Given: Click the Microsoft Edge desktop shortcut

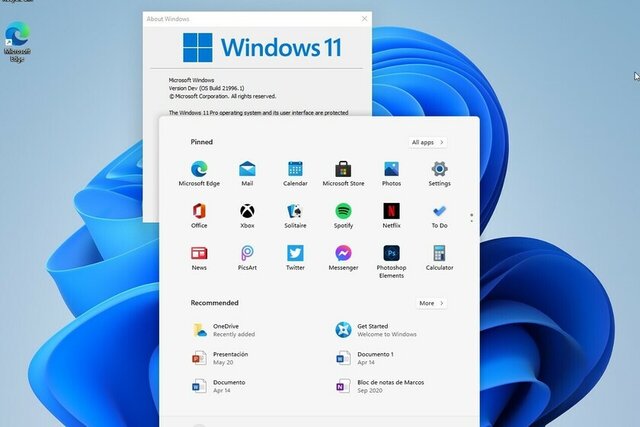Looking at the screenshot, I should click(17, 42).
